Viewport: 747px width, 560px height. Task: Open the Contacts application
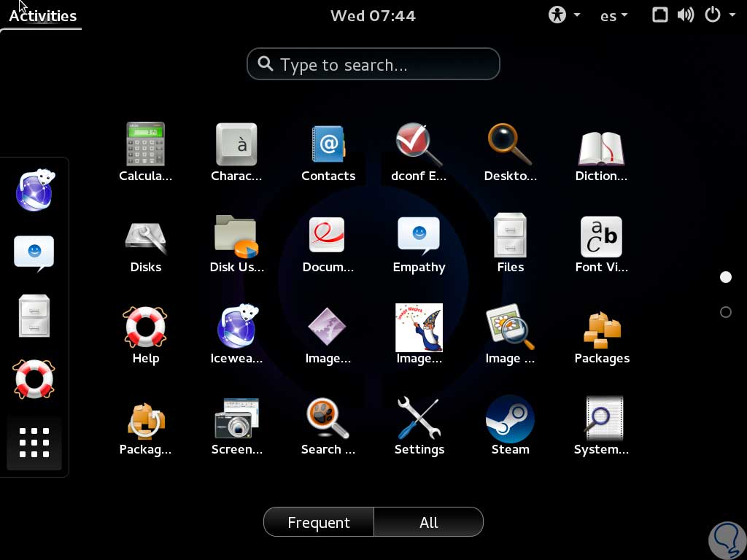coord(328,152)
